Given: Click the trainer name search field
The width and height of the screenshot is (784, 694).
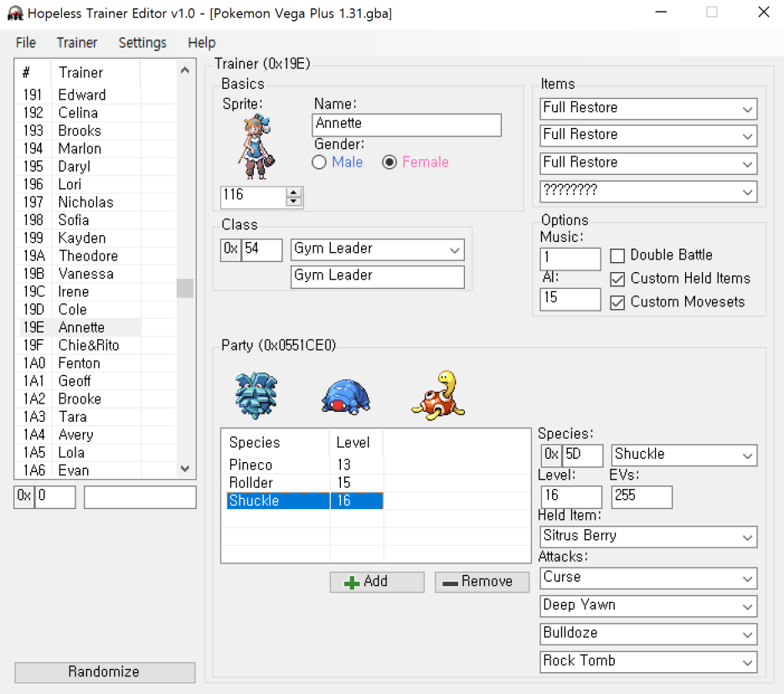Looking at the screenshot, I should click(x=140, y=497).
